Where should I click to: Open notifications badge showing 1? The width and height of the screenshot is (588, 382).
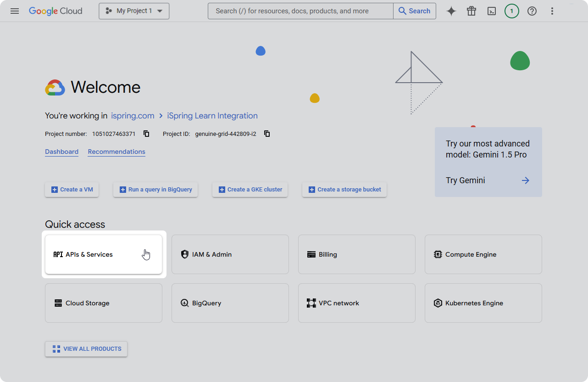pos(512,11)
